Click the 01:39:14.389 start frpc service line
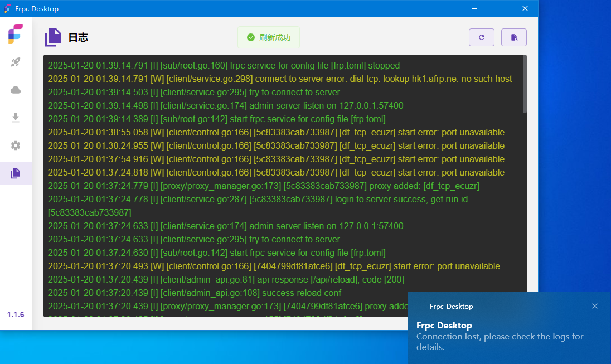Image resolution: width=611 pixels, height=364 pixels. pyautogui.click(x=217, y=119)
